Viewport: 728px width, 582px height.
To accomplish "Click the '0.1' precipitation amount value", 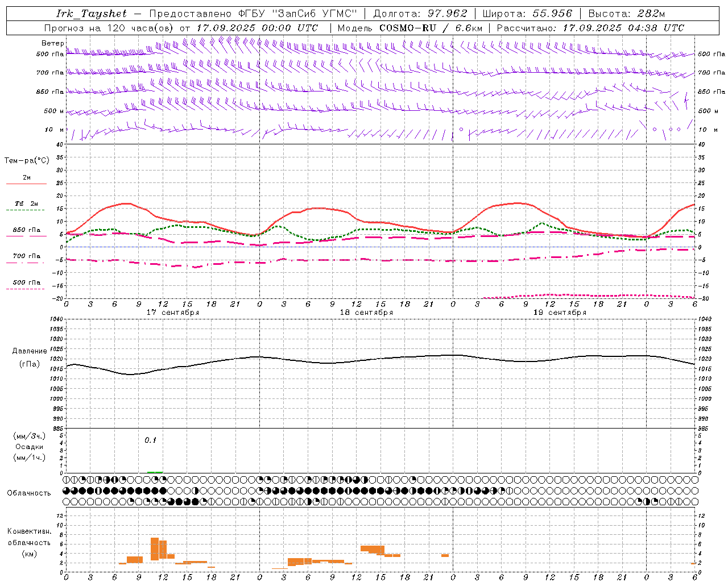I will click(150, 440).
